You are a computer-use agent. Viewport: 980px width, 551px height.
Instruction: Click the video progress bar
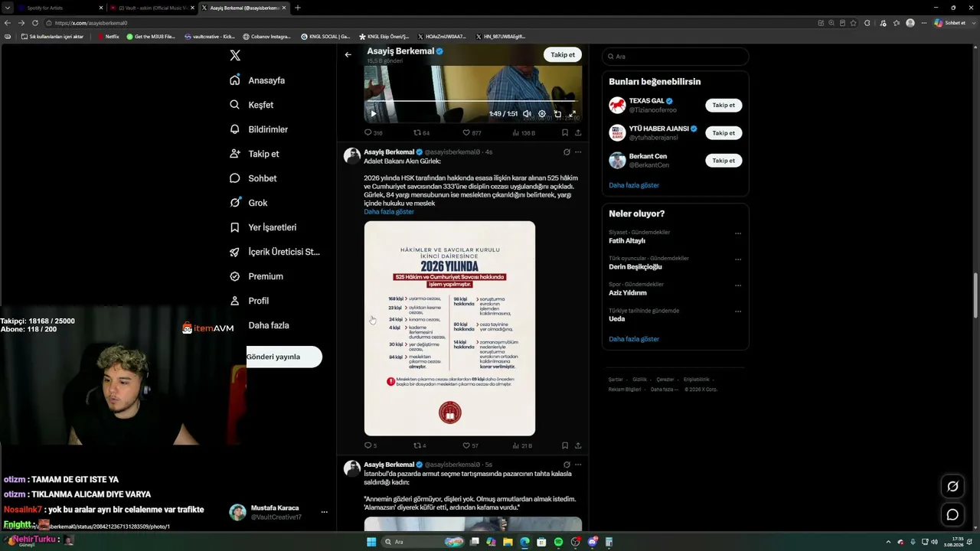tap(471, 101)
